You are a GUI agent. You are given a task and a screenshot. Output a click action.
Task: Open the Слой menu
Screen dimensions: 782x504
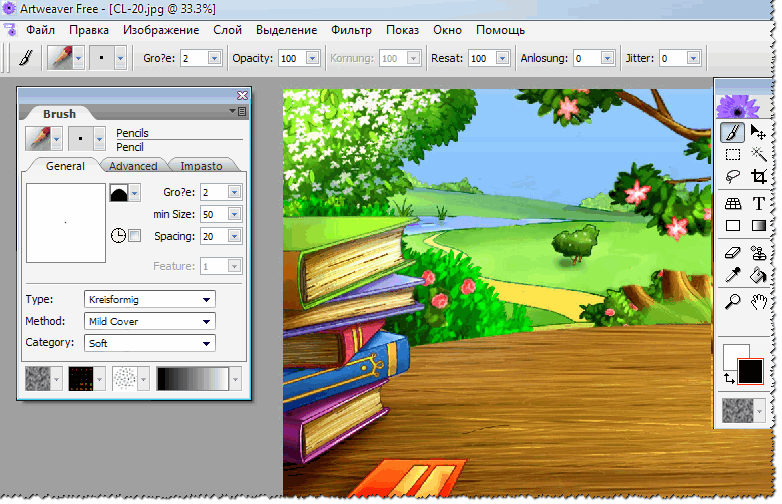coord(227,30)
